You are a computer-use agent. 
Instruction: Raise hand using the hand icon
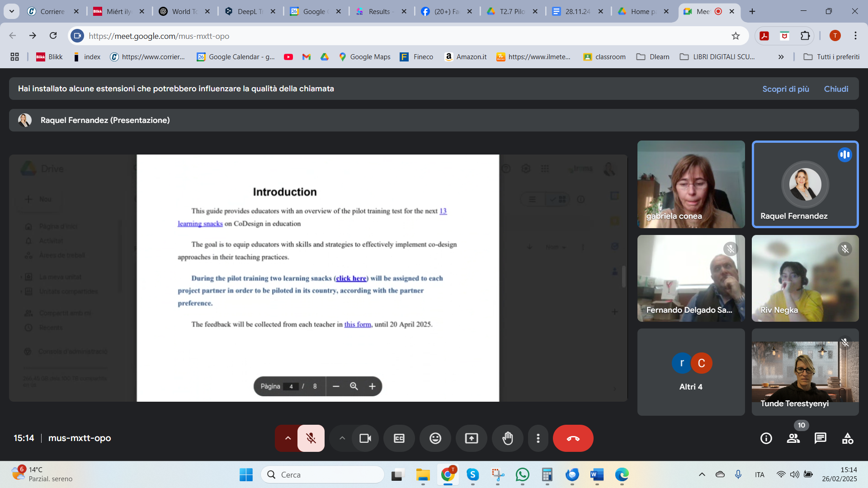(x=508, y=438)
